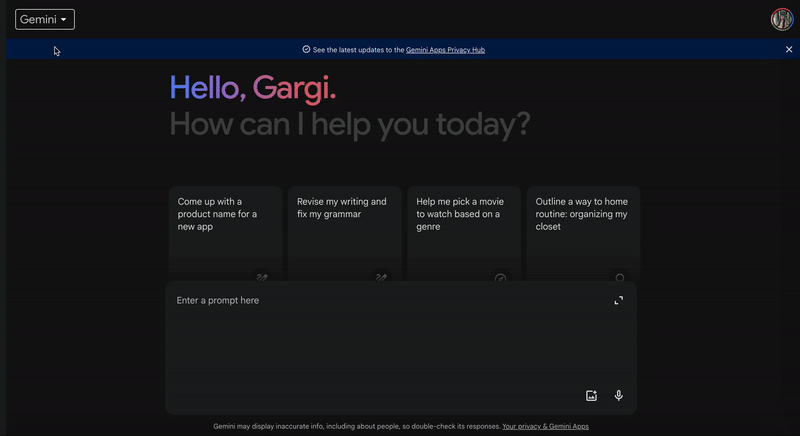Click the 'How can I help you today?' text
Screen dimensions: 800x436
(x=350, y=124)
